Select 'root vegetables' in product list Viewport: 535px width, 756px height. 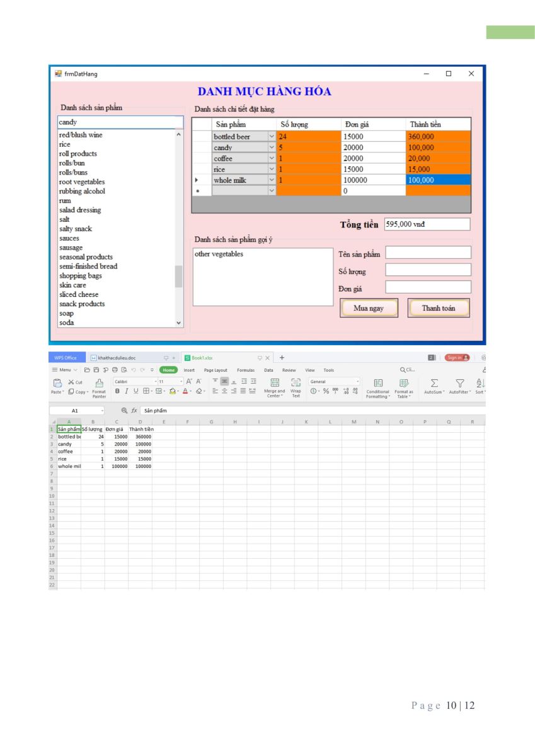(82, 182)
